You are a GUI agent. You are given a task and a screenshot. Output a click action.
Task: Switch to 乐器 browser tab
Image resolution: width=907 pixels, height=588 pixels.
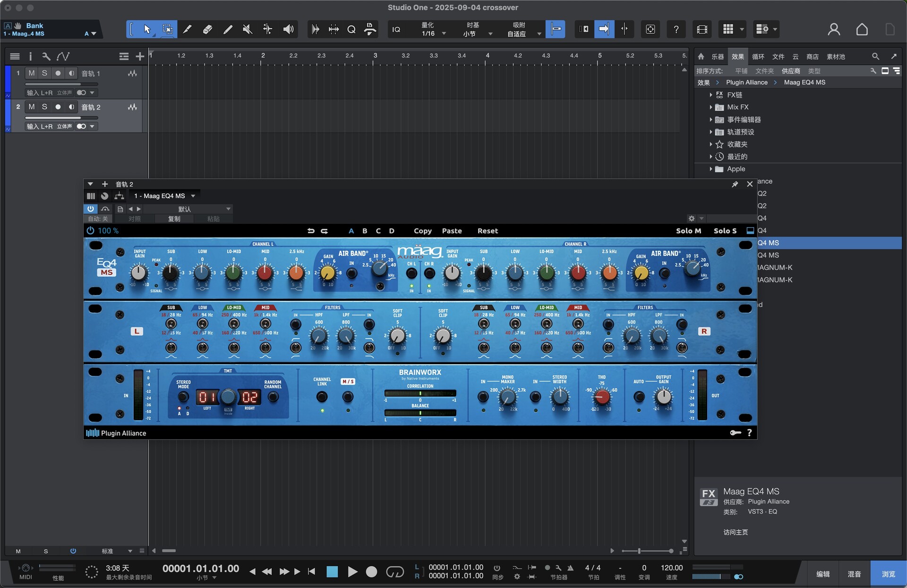718,57
